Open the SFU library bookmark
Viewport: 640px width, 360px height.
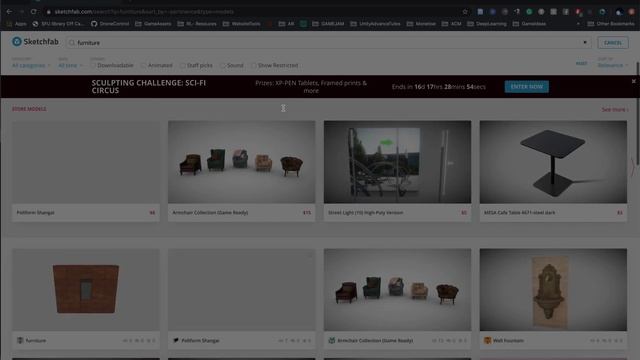(x=58, y=24)
